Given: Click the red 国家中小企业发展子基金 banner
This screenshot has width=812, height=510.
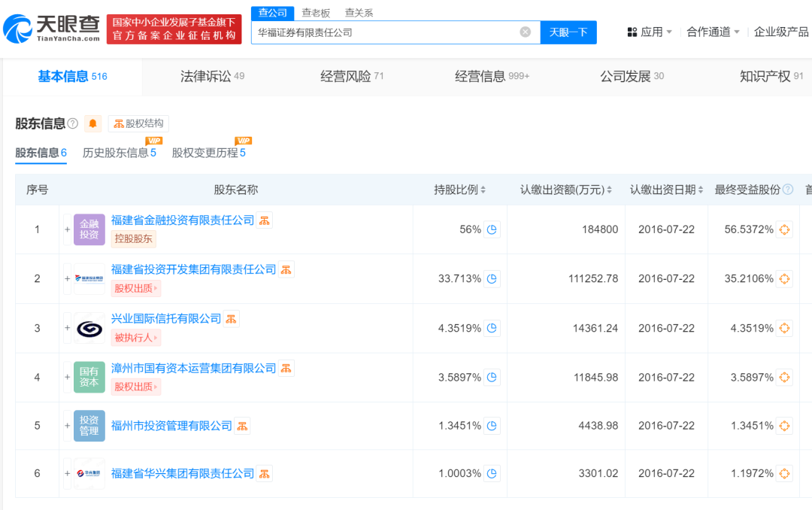Looking at the screenshot, I should click(x=174, y=29).
